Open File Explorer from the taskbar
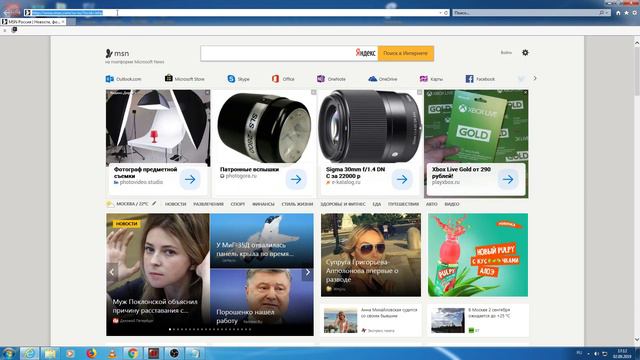This screenshot has width=640, height=360. coord(50,353)
